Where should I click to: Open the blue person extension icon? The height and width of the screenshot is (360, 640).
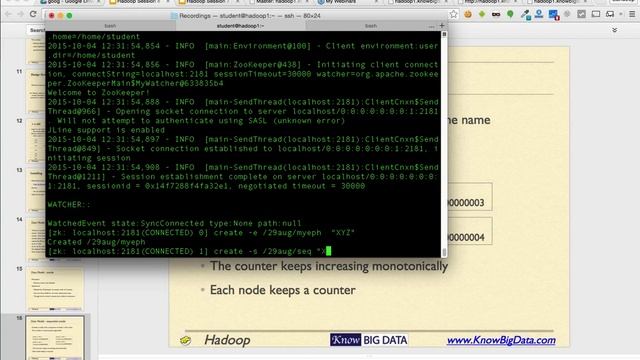(539, 14)
